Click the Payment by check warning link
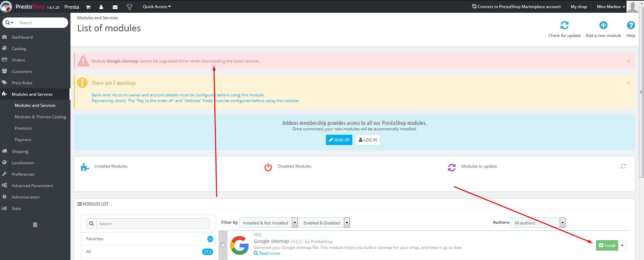644x260 pixels. point(195,101)
